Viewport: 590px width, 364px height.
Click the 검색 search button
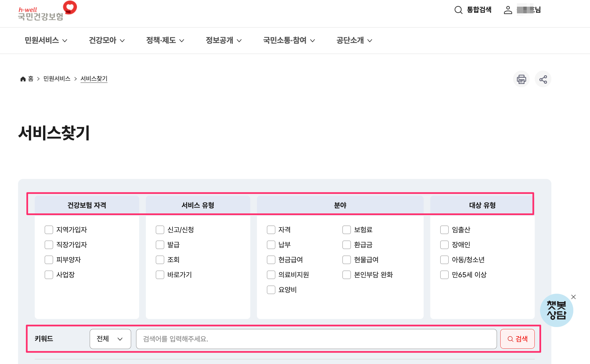[x=517, y=339]
